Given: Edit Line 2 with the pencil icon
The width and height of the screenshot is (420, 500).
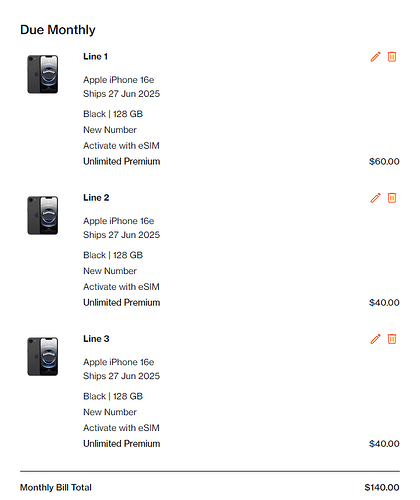Looking at the screenshot, I should click(x=375, y=198).
